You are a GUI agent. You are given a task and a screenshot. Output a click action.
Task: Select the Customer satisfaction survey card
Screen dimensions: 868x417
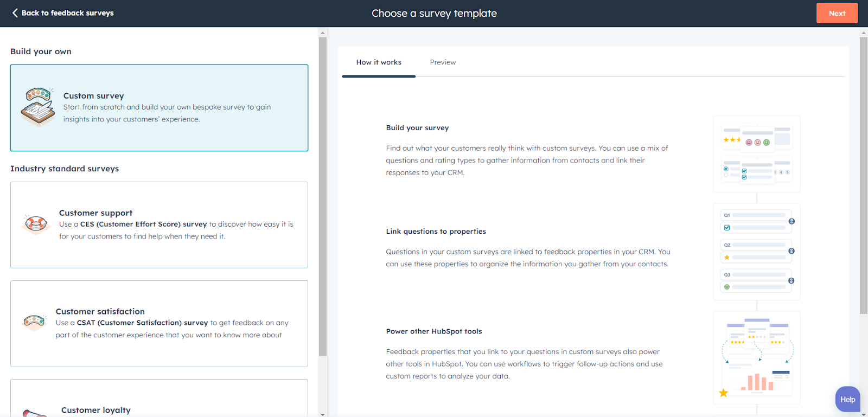click(159, 323)
